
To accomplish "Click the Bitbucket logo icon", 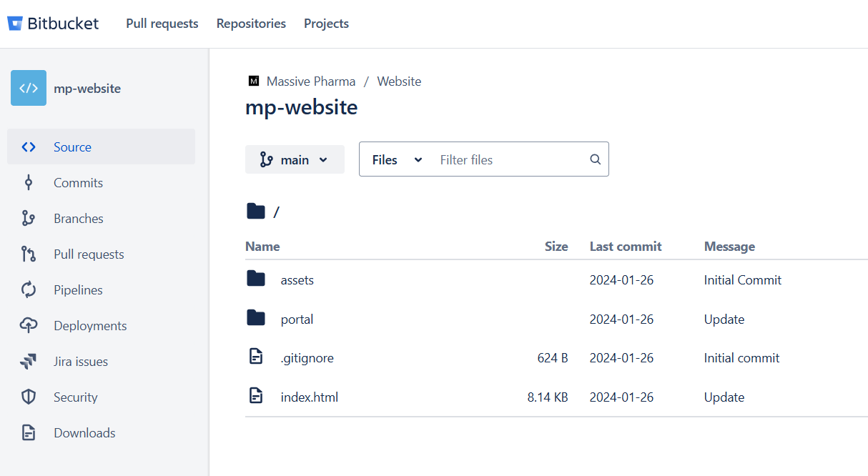I will (15, 24).
